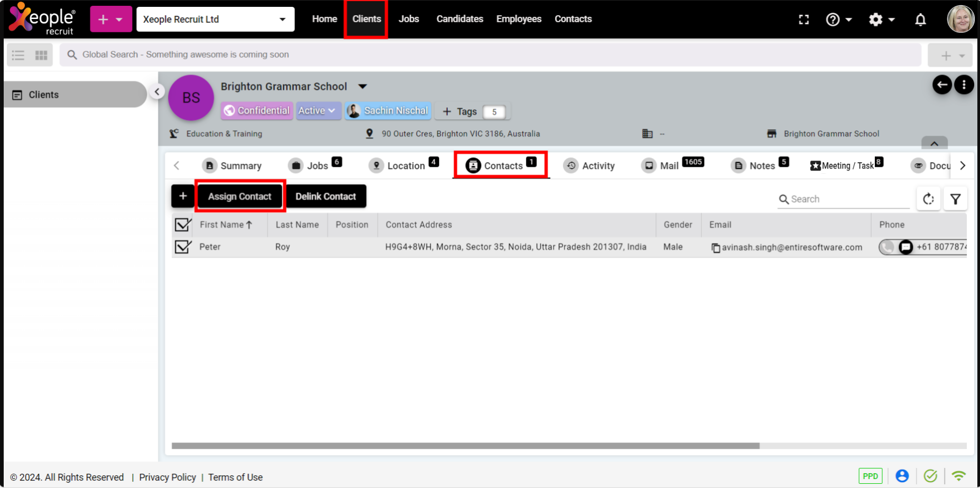
Task: Click the Confidential tag
Action: [257, 110]
